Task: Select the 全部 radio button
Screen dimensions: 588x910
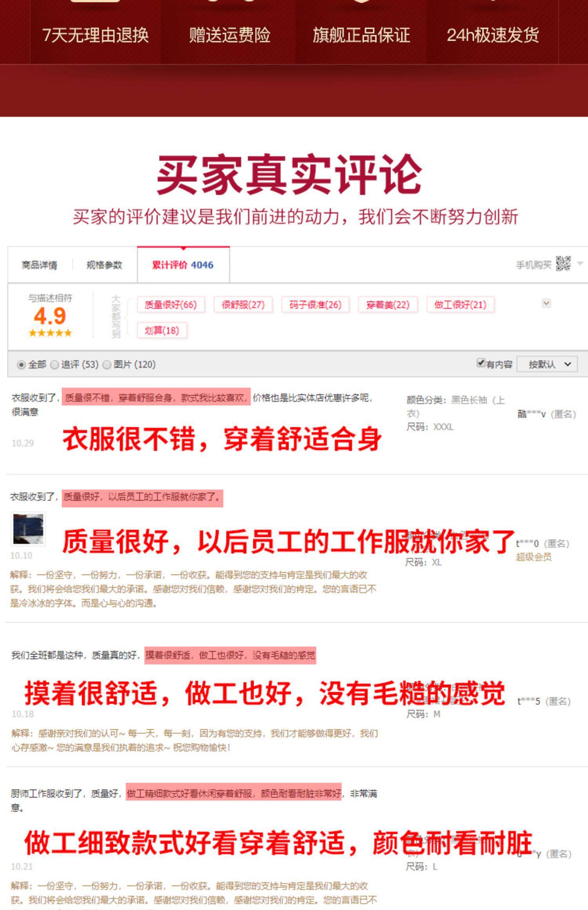Action: (21, 365)
